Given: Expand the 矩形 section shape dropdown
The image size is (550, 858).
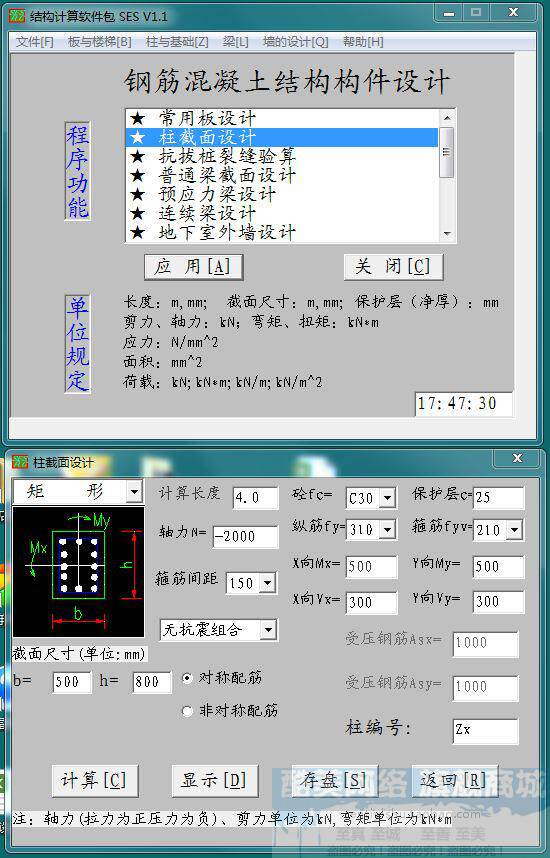Looking at the screenshot, I should pyautogui.click(x=134, y=491).
